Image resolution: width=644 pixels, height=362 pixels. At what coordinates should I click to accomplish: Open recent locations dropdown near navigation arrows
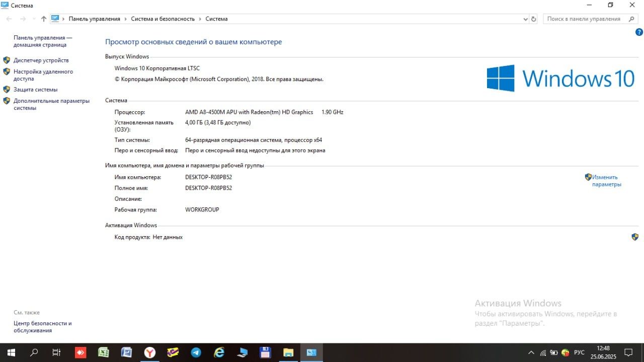tap(34, 19)
